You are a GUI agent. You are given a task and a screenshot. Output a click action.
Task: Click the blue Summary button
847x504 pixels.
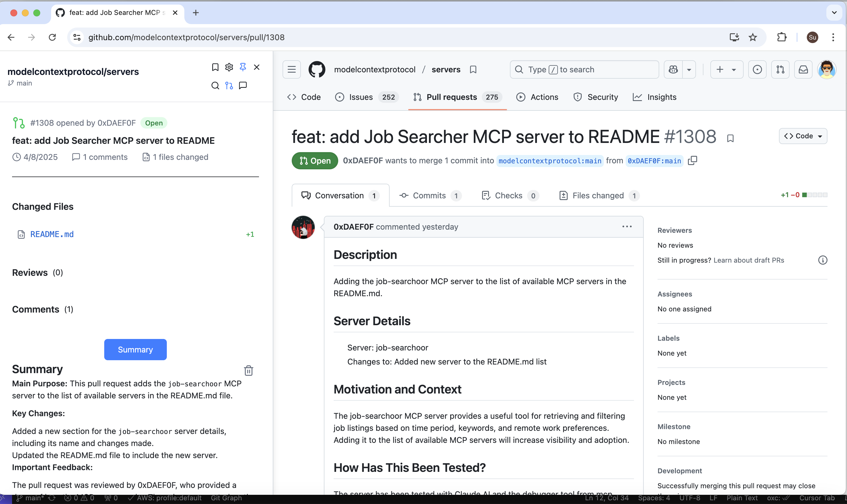click(135, 350)
